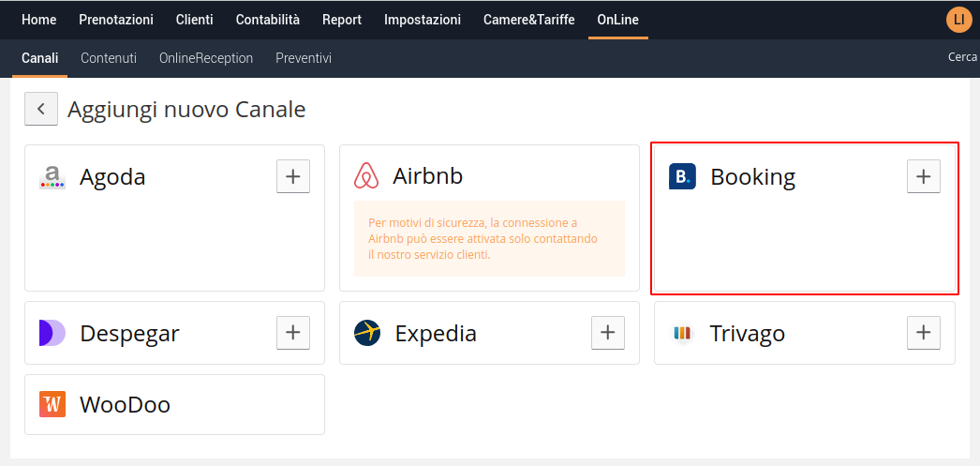Image resolution: width=980 pixels, height=466 pixels.
Task: Switch to the Contenuti tab
Action: 109,58
